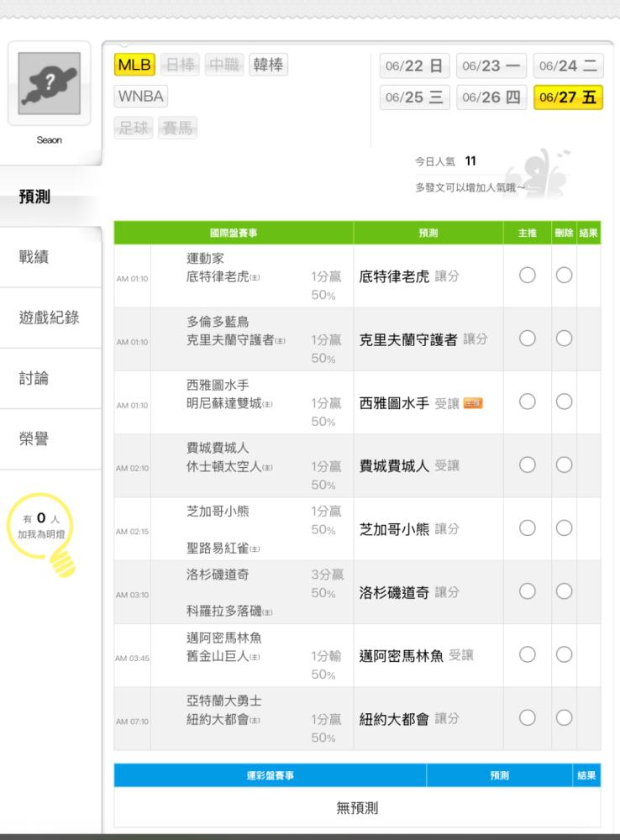Open 榮譽 in the left sidebar
The image size is (620, 840).
(x=34, y=438)
